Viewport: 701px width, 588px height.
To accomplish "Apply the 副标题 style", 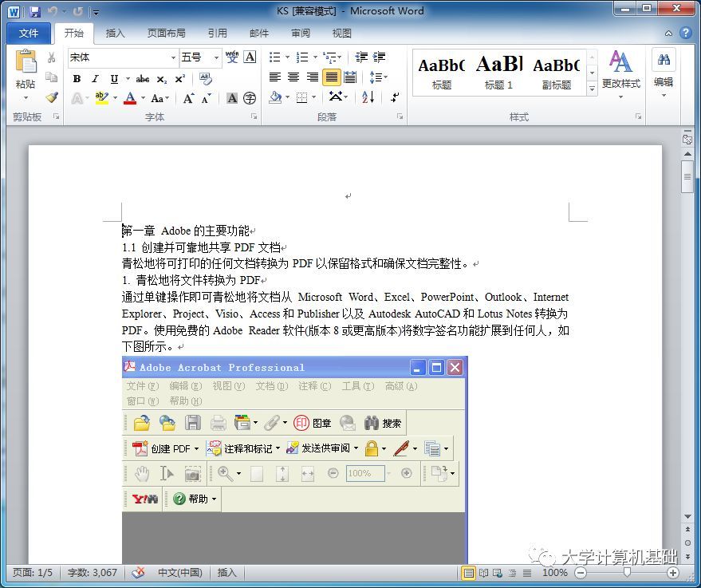I will point(556,73).
